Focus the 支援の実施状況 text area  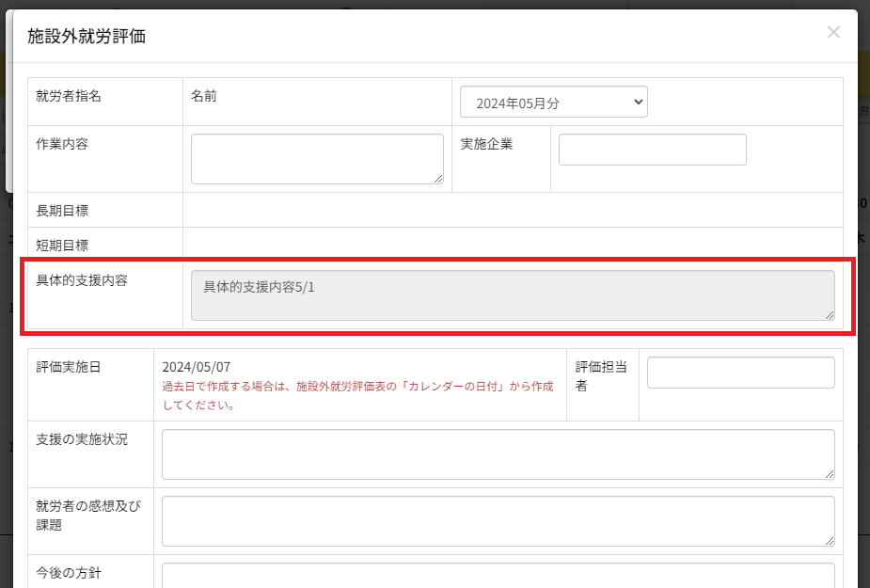pyautogui.click(x=498, y=454)
